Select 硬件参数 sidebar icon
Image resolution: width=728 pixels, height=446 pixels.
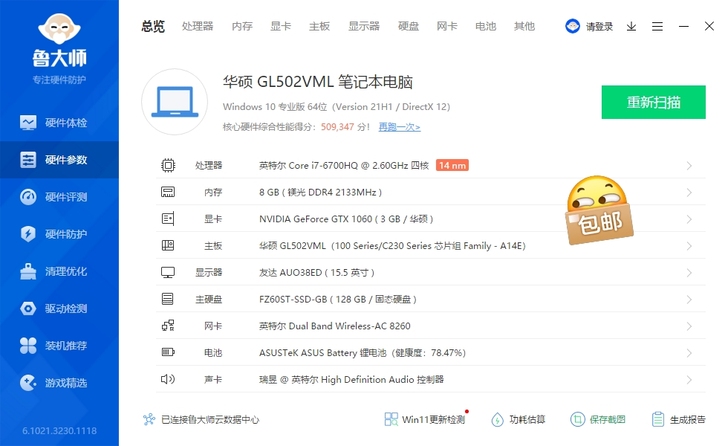28,160
